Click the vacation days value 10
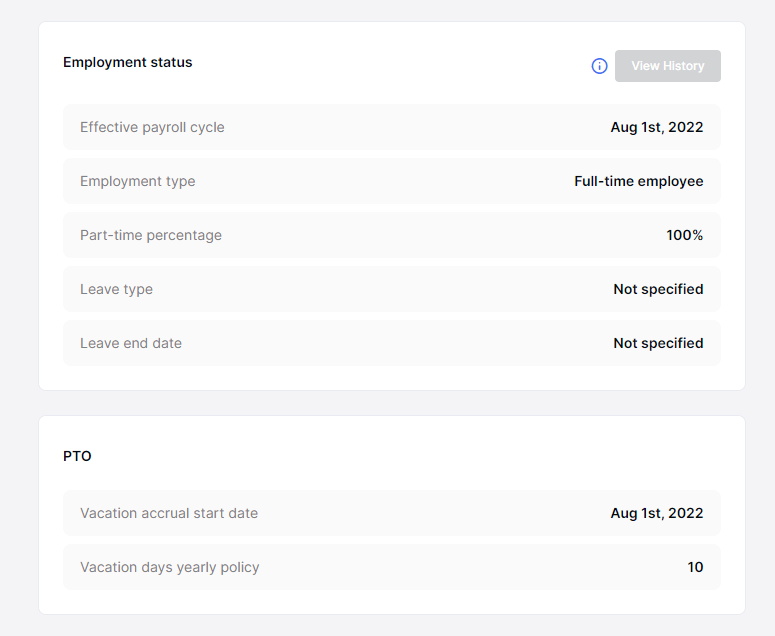The image size is (775, 636). point(695,567)
